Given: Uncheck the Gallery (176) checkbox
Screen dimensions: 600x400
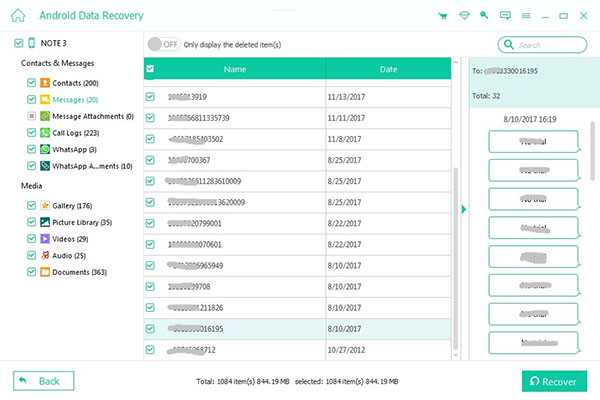Looking at the screenshot, I should pyautogui.click(x=31, y=206).
